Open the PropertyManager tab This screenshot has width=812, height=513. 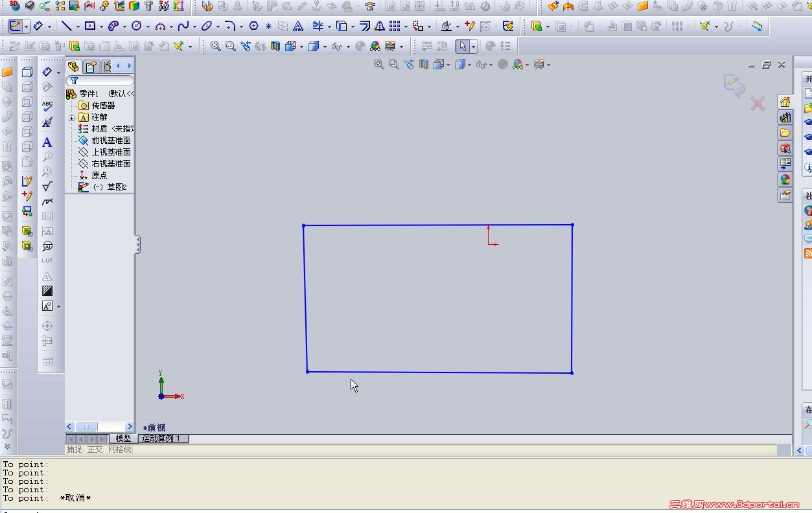point(90,66)
